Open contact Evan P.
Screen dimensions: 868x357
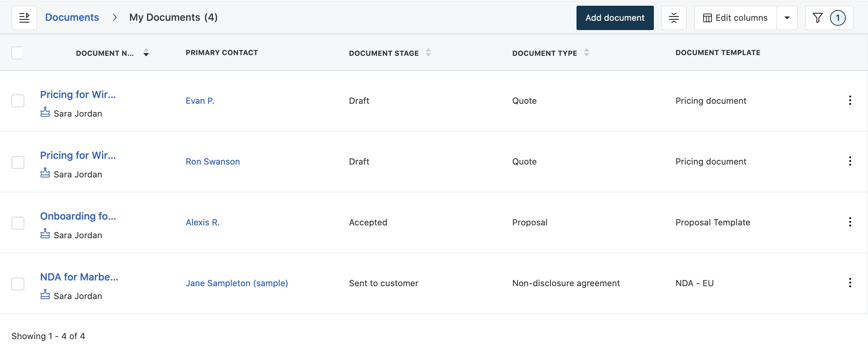(x=200, y=101)
